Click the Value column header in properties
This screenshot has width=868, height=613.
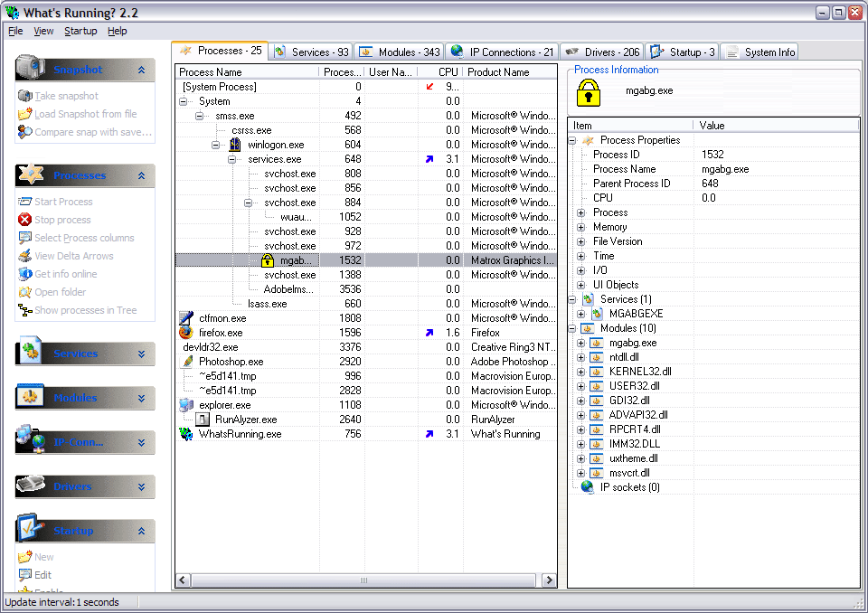pos(776,126)
